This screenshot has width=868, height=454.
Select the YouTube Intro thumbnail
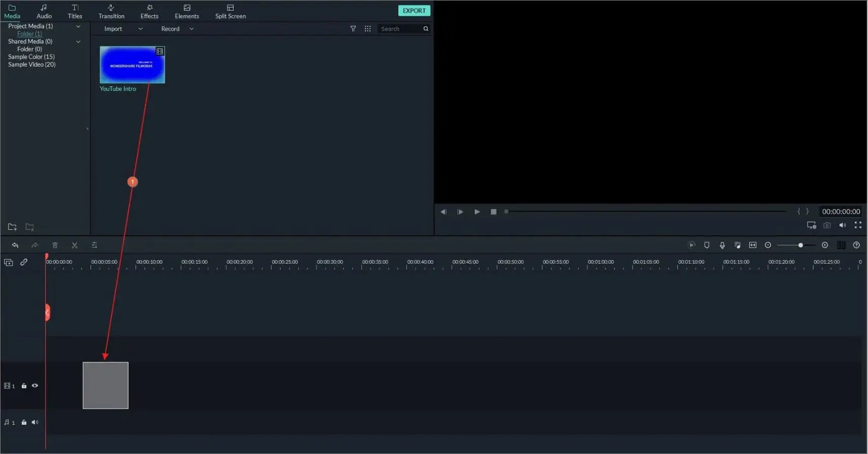(132, 65)
